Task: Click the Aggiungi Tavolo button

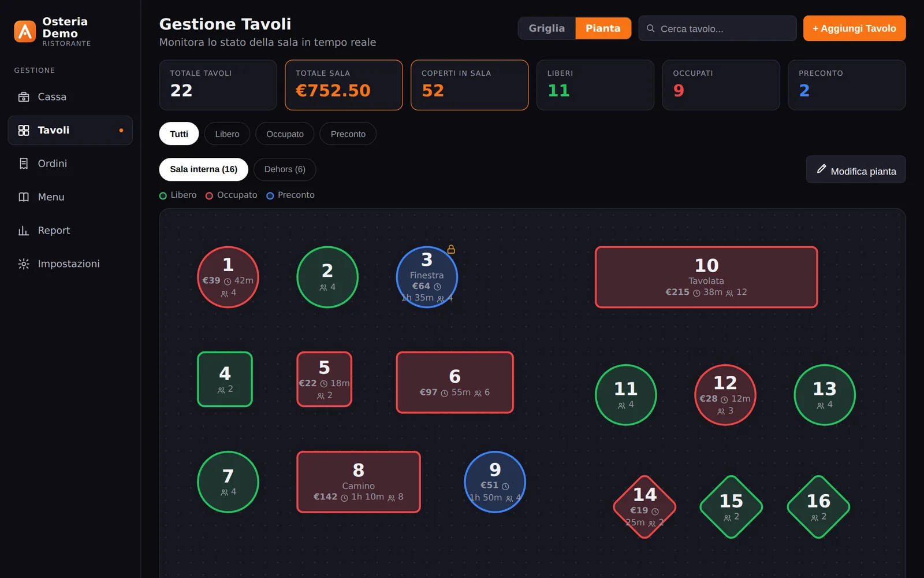Action: tap(854, 28)
